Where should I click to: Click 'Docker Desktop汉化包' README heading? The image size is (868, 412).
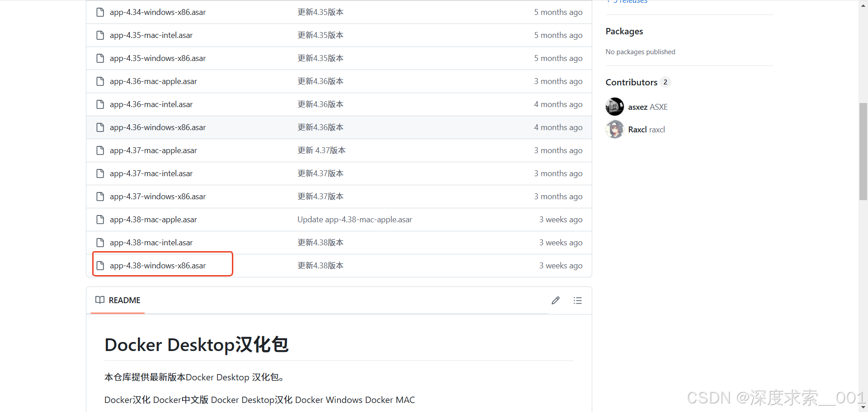197,345
